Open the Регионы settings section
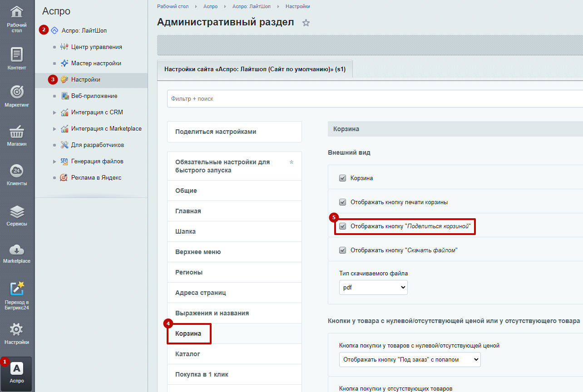This screenshot has height=392, width=583. click(x=234, y=272)
